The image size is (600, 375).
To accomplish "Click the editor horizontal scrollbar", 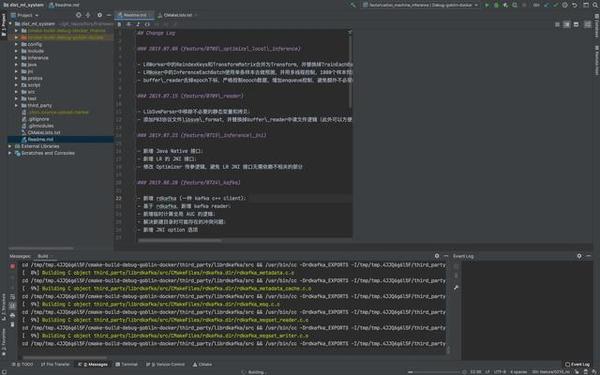I will point(180,241).
